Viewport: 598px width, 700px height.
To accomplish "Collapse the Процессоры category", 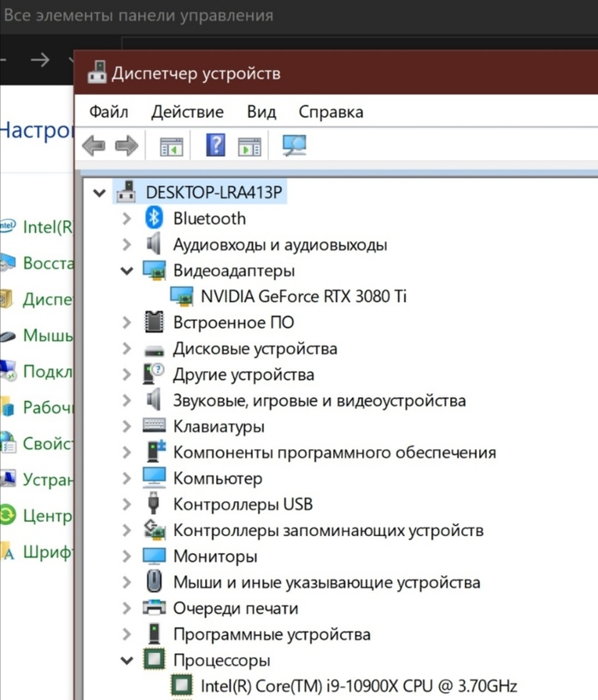I will [x=126, y=660].
